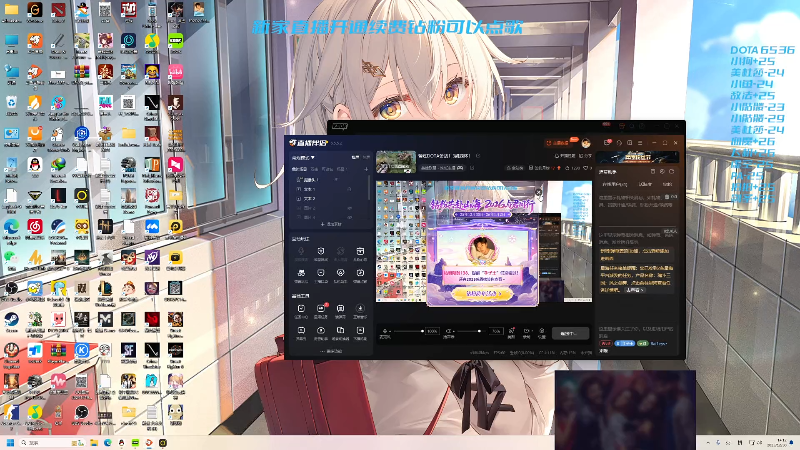The image size is (800, 450).
Task: Launch Steam from the desktop
Action: pos(11,319)
